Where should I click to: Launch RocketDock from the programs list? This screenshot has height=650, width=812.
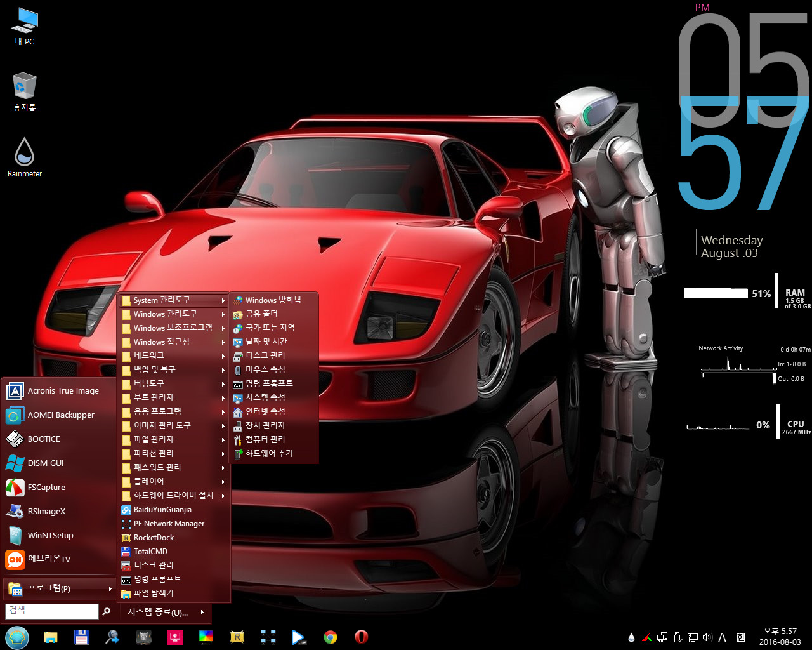tap(174, 538)
